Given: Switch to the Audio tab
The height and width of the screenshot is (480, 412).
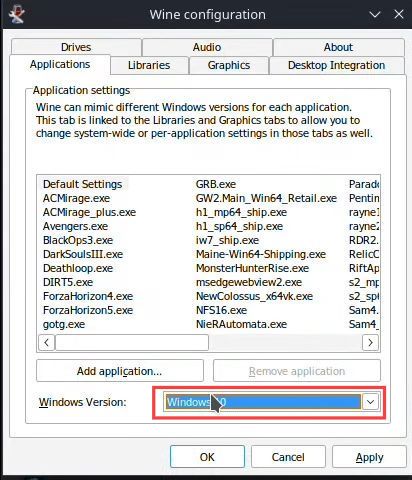Looking at the screenshot, I should tap(207, 47).
